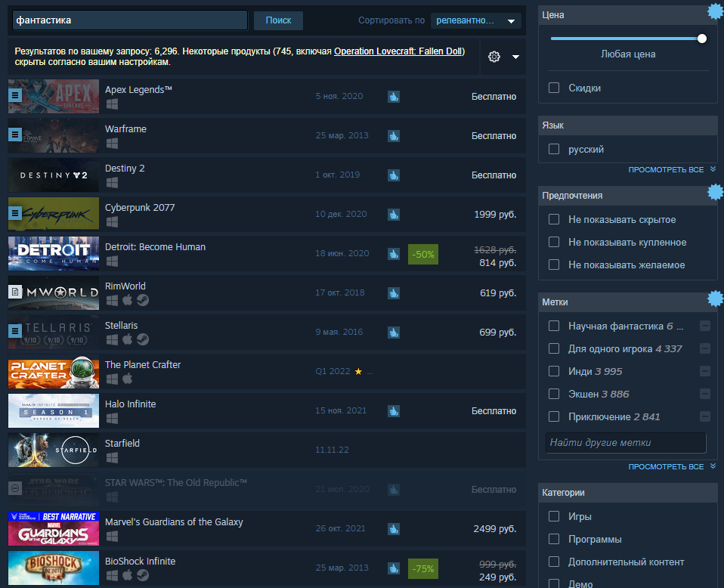Open the Cyberpunk 2077 title
Image resolution: width=724 pixels, height=588 pixels.
pyautogui.click(x=140, y=207)
